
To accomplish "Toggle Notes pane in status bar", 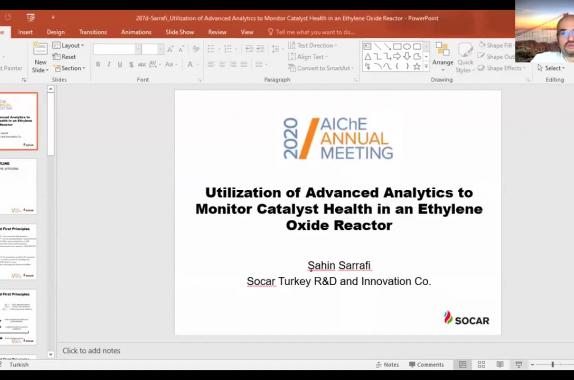I will [x=387, y=365].
